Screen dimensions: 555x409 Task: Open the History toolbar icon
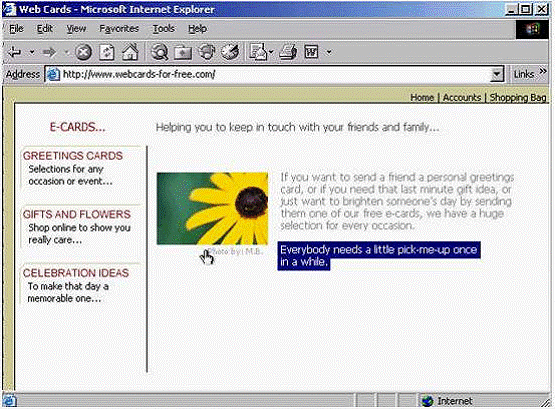207,52
